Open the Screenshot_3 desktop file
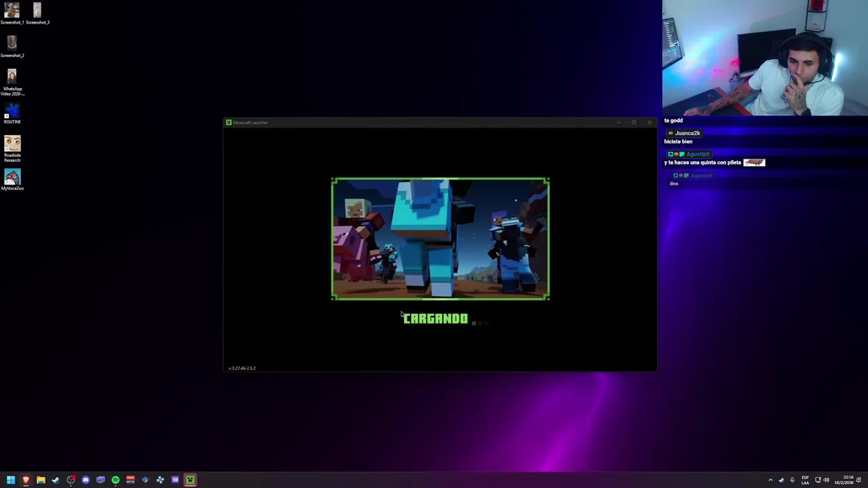The image size is (868, 488). (x=37, y=13)
